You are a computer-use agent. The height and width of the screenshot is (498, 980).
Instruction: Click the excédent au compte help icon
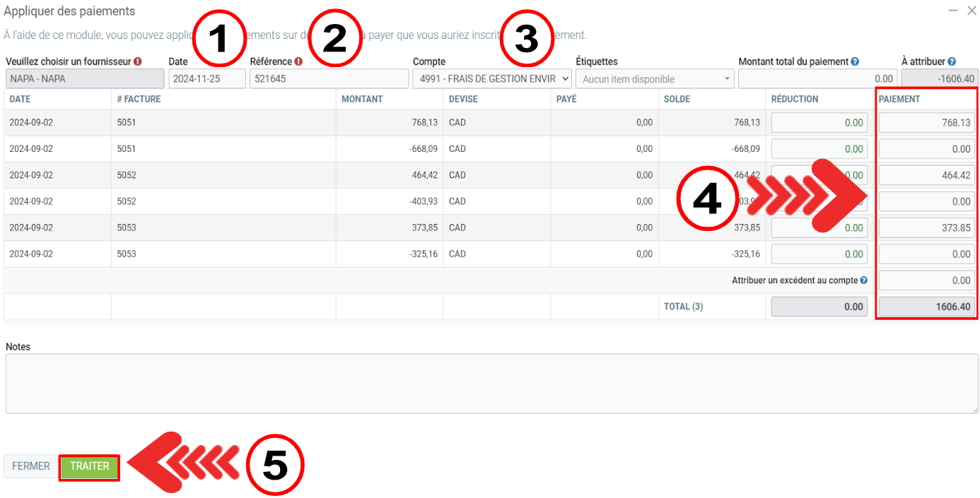click(863, 280)
